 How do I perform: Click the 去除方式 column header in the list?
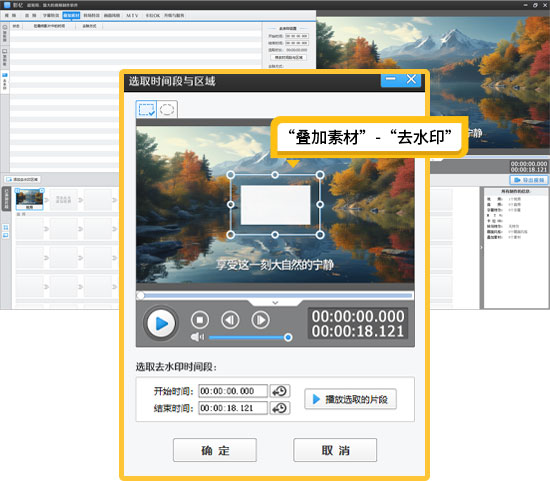click(89, 26)
